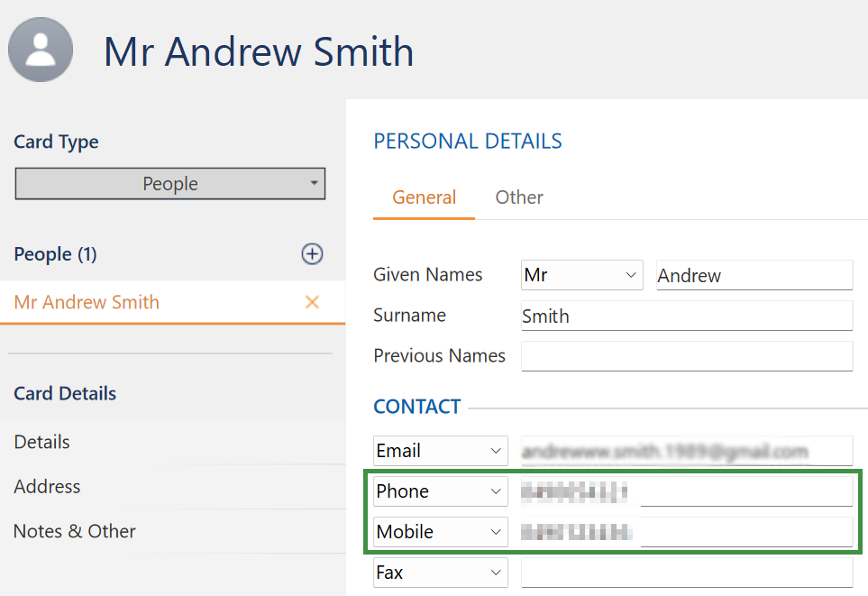Add a new person with plus icon
This screenshot has width=868, height=596.
pyautogui.click(x=312, y=254)
